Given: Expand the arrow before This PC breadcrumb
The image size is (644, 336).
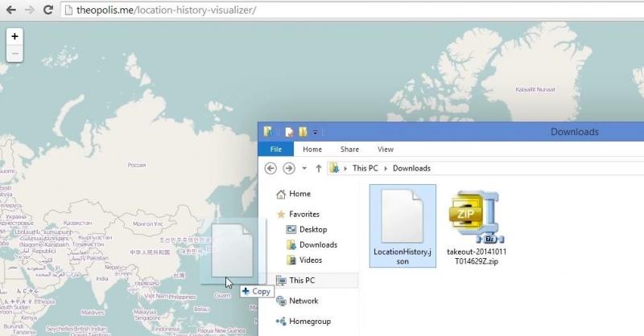Looking at the screenshot, I should point(345,168).
